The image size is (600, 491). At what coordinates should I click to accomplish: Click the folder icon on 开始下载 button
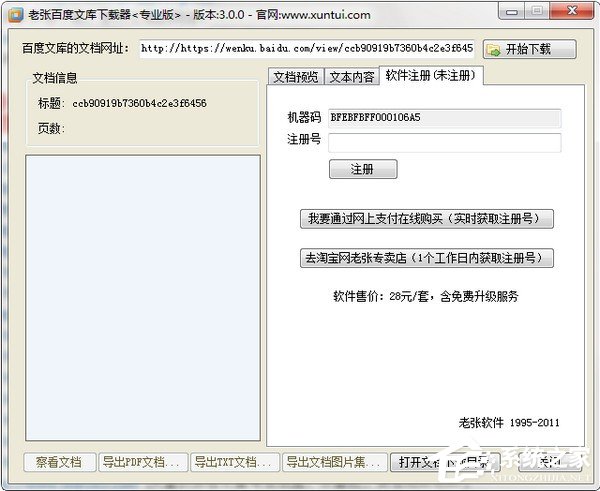[x=493, y=49]
